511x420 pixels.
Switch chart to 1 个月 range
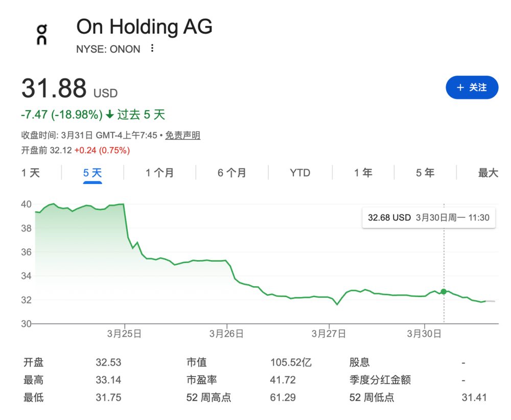tap(159, 173)
